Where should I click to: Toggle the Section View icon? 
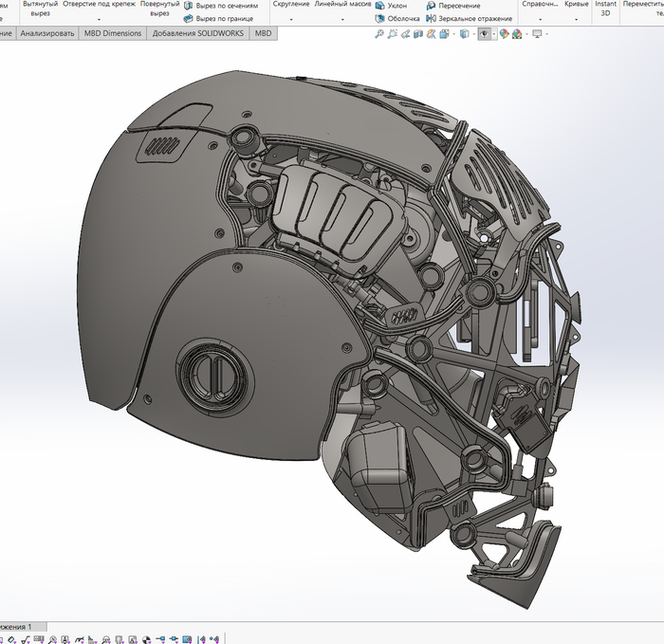419,34
